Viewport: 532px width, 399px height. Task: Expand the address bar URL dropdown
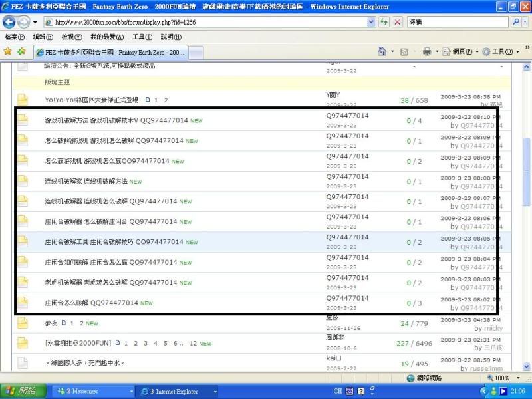[371, 22]
